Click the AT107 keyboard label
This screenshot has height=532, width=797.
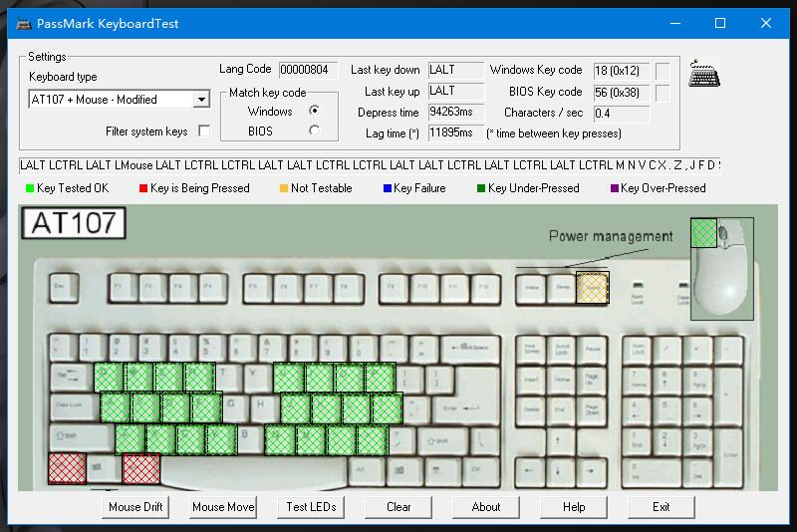click(x=74, y=222)
